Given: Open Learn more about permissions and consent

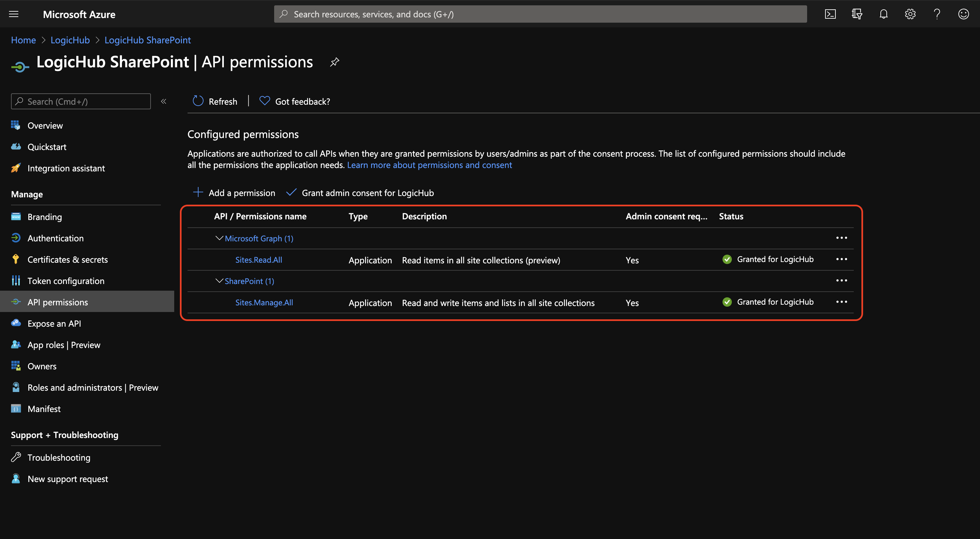Looking at the screenshot, I should pyautogui.click(x=429, y=165).
